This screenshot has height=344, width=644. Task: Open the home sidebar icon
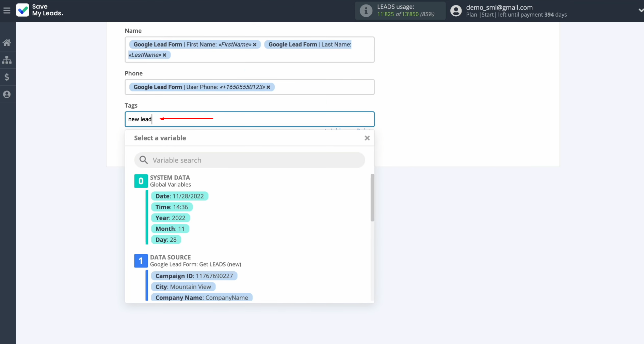coord(7,43)
